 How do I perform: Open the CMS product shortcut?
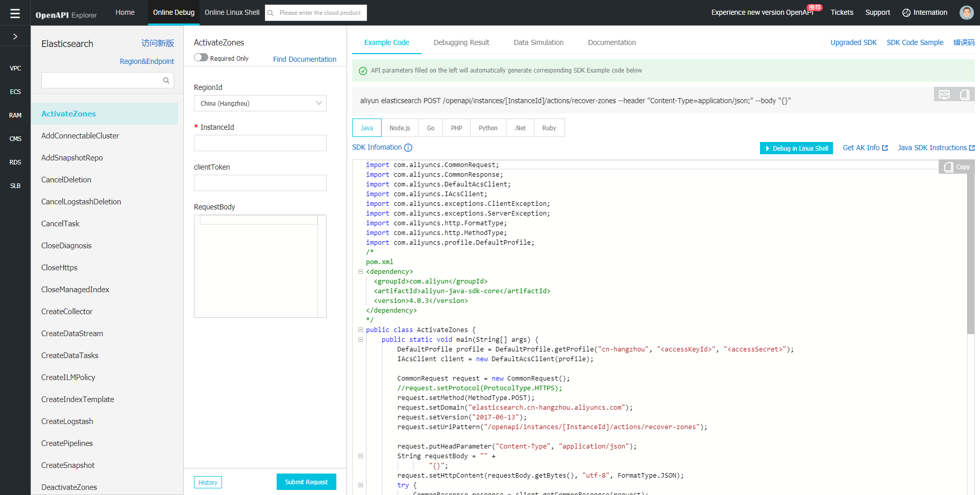click(x=15, y=138)
